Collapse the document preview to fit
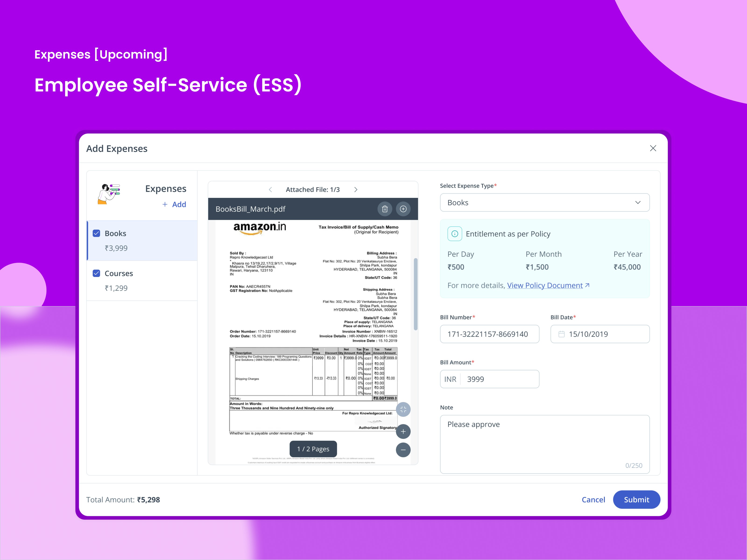The image size is (747, 560). pyautogui.click(x=403, y=410)
